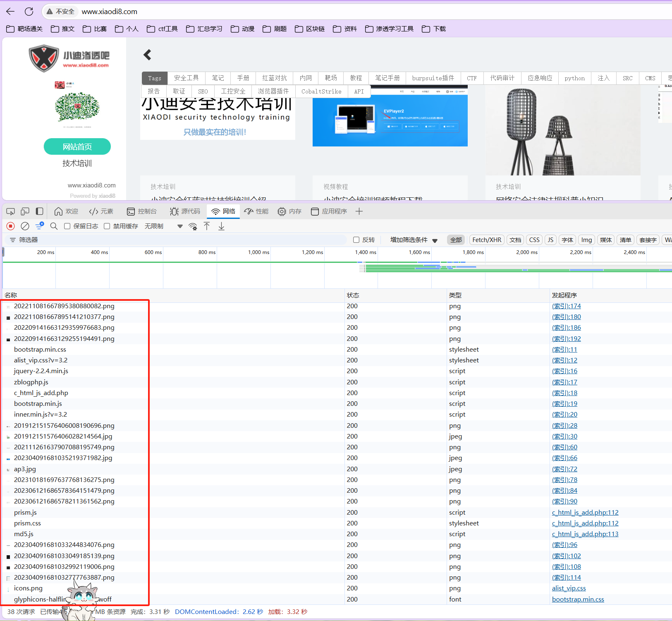The width and height of the screenshot is (672, 621).
Task: Filter requests by Img type
Action: pos(586,240)
